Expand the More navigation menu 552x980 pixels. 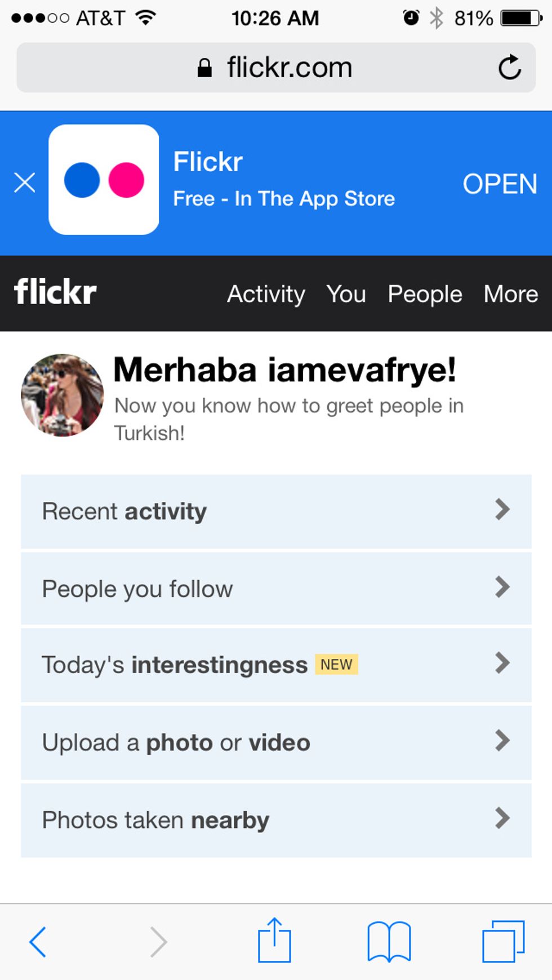click(510, 294)
